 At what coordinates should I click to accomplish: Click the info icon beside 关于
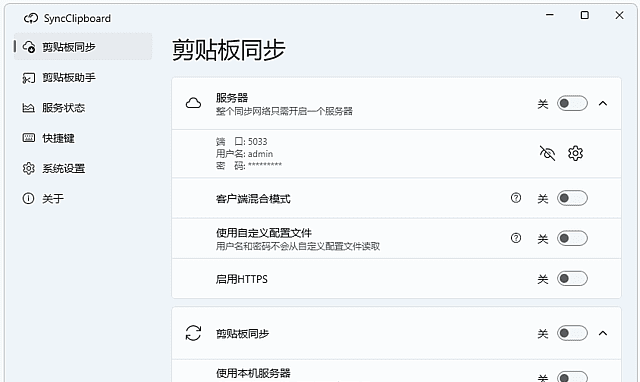coord(28,199)
